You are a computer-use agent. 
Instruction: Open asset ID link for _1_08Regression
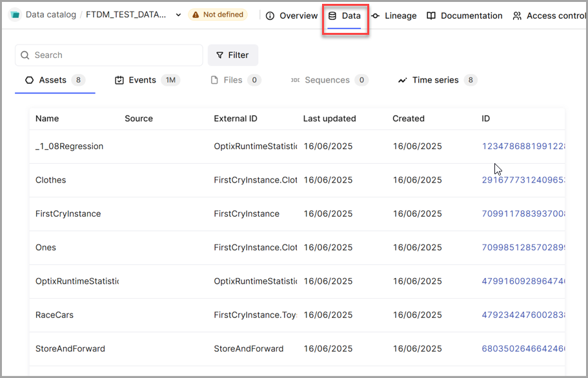(x=523, y=146)
